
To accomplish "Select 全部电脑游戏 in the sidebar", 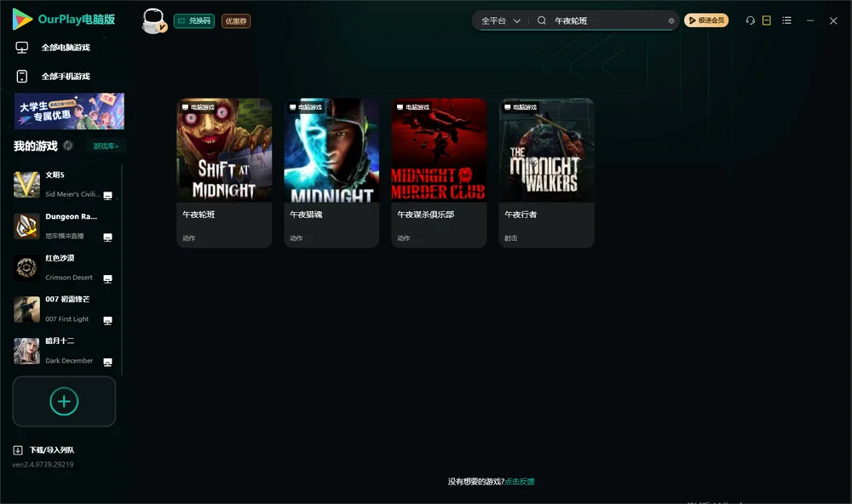I will 66,48.
